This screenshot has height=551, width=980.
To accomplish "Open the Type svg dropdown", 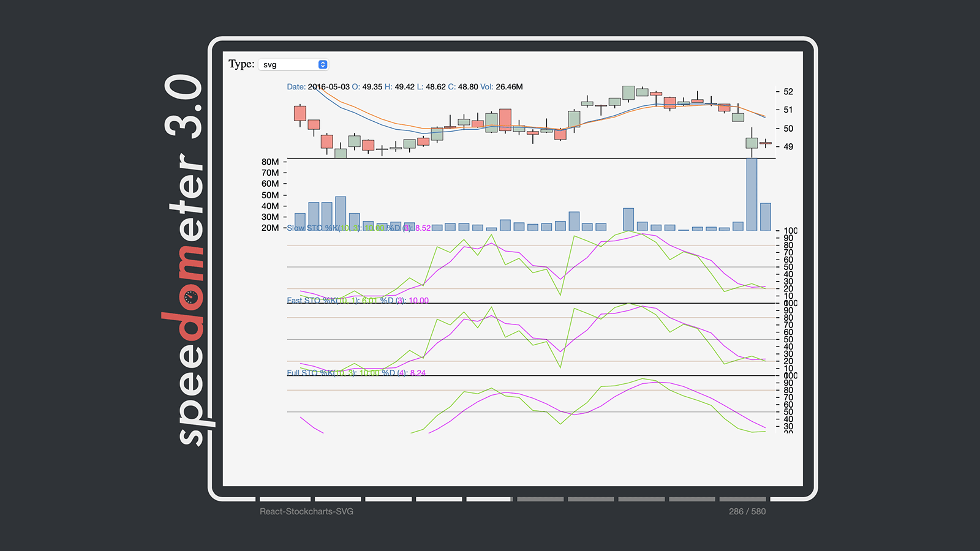I will point(293,64).
